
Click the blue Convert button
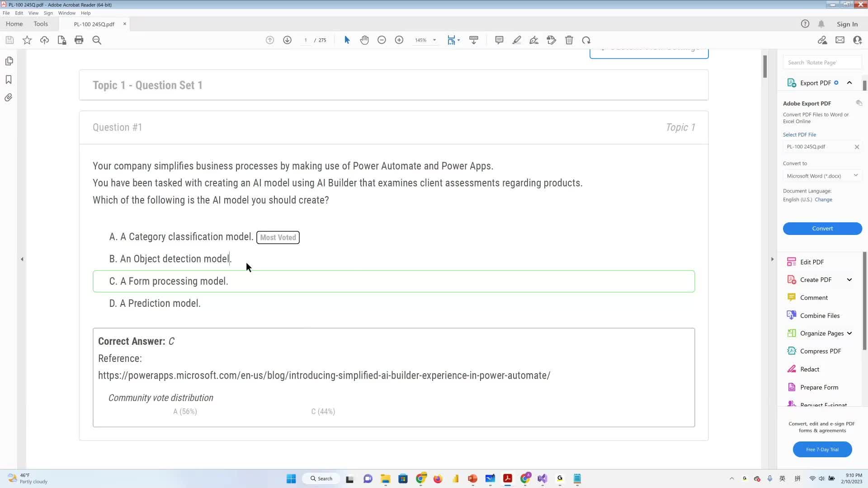pos(822,229)
